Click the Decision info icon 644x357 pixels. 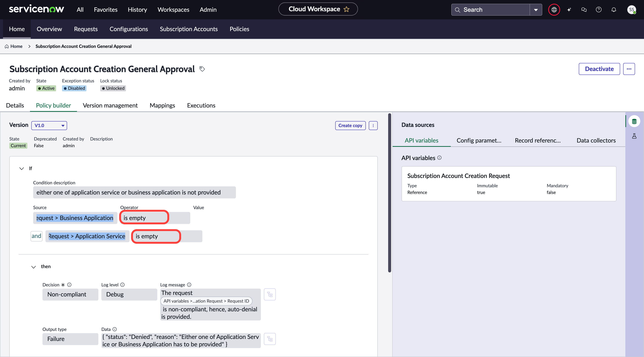pos(69,285)
